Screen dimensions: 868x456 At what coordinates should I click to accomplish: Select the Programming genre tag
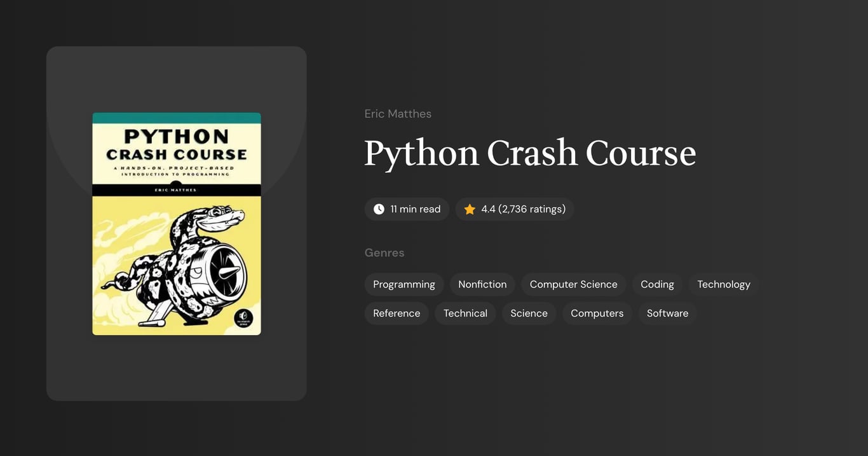(x=404, y=284)
